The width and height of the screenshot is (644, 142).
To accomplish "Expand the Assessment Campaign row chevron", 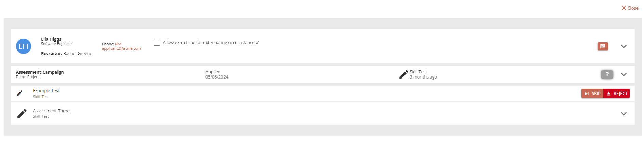I will click(x=624, y=74).
